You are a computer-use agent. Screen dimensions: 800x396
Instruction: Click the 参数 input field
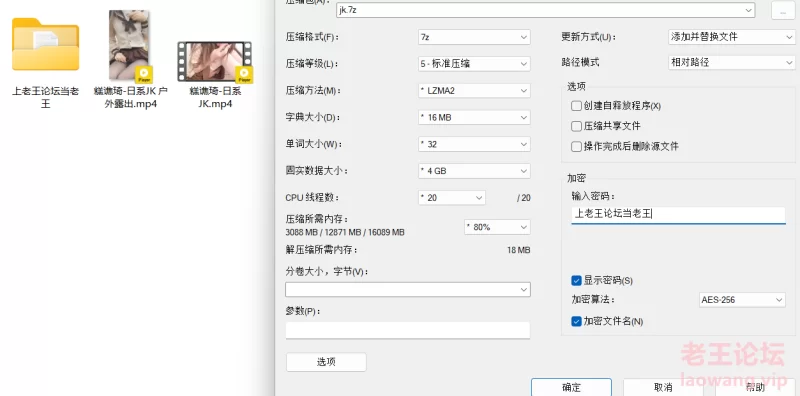tap(408, 330)
